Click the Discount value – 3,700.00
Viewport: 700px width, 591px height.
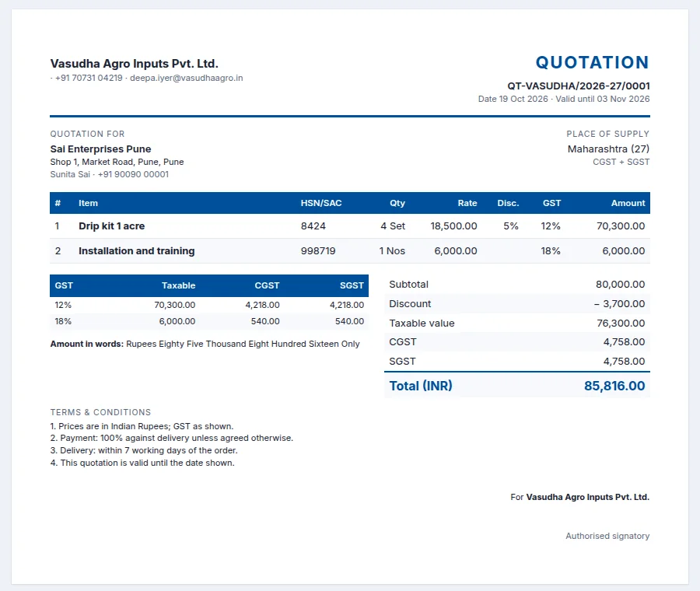[619, 303]
